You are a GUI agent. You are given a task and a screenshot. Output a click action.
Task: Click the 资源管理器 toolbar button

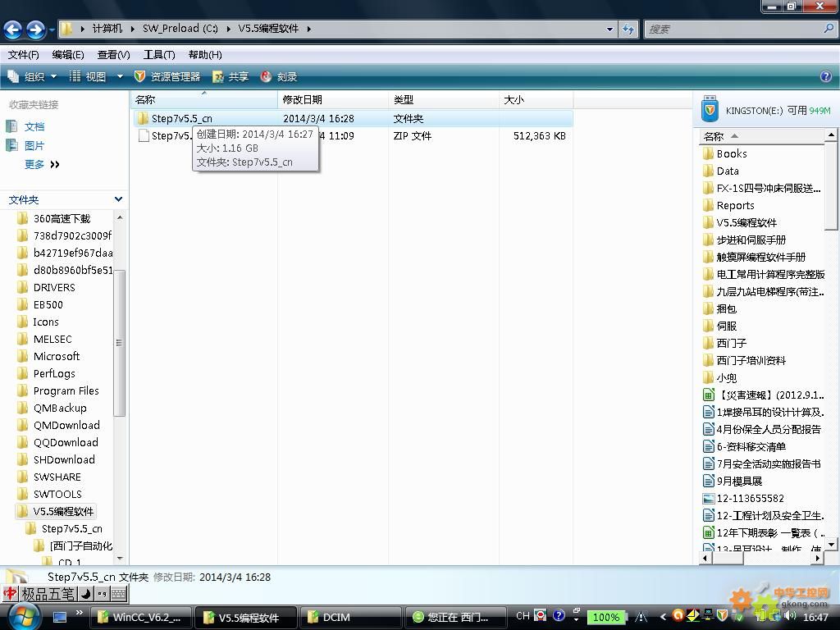pos(167,77)
